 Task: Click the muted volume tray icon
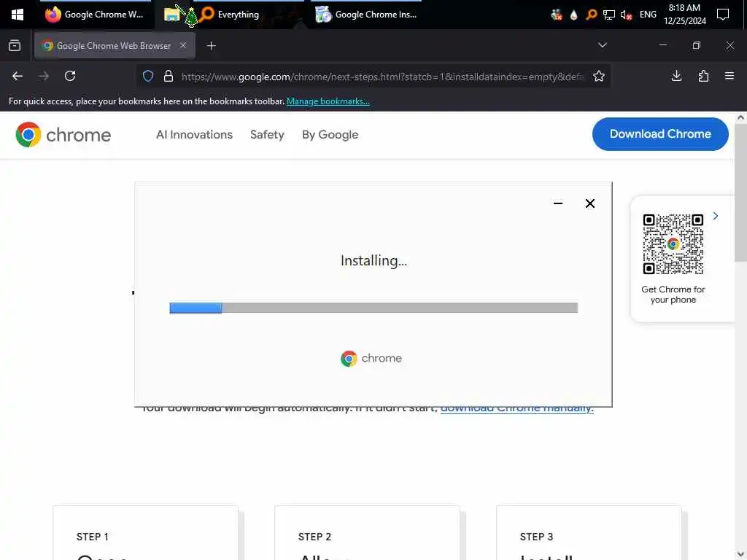[626, 15]
